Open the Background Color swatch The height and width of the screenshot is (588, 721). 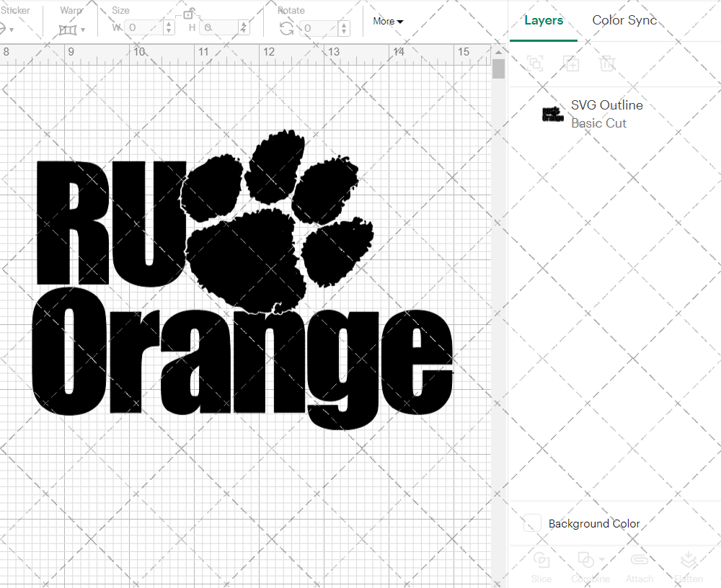click(x=532, y=524)
